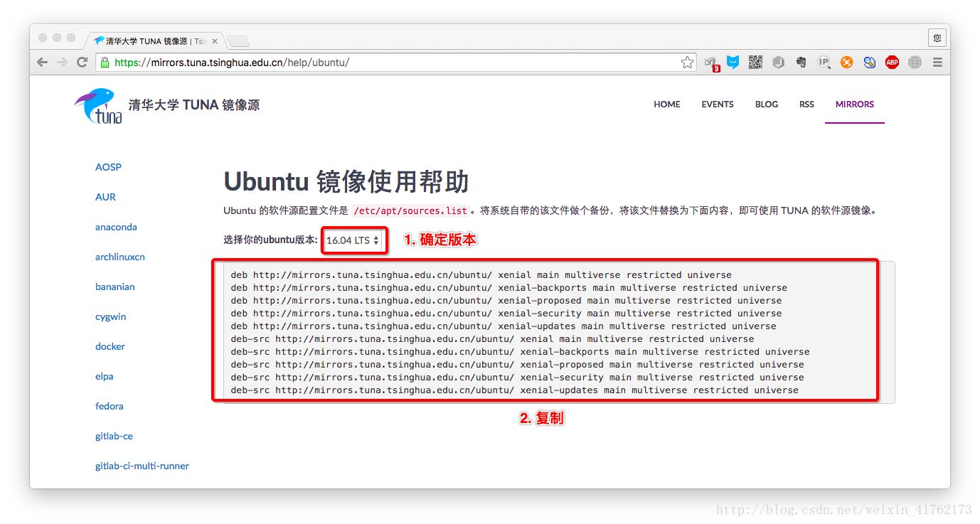Open the docker help link
Screen dimensions: 980x524
pyautogui.click(x=110, y=346)
